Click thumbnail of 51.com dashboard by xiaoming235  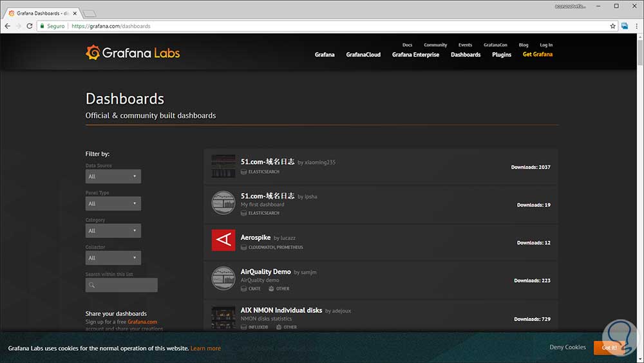(x=223, y=166)
